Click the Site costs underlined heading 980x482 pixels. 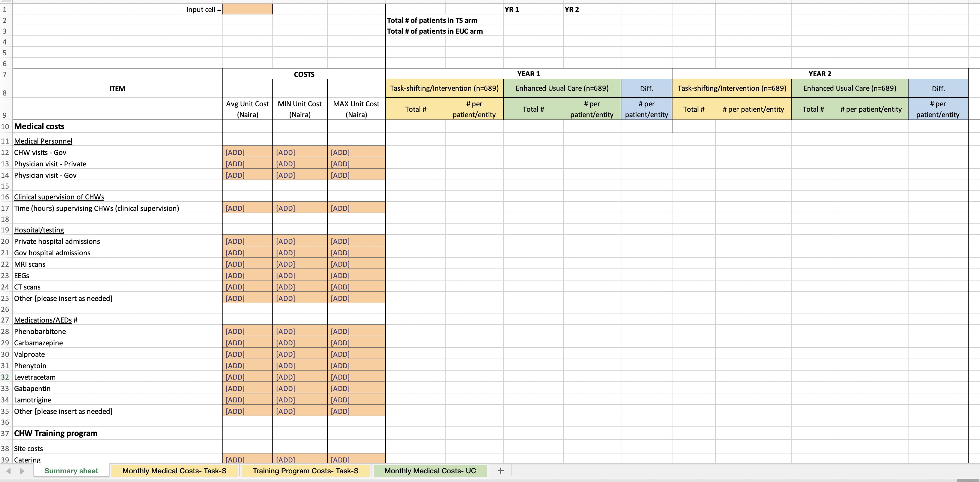(28, 449)
